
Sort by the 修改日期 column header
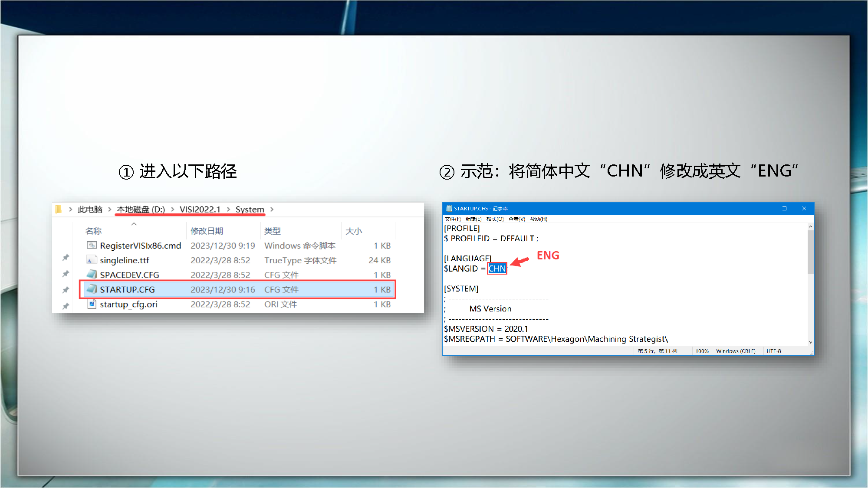tap(207, 231)
